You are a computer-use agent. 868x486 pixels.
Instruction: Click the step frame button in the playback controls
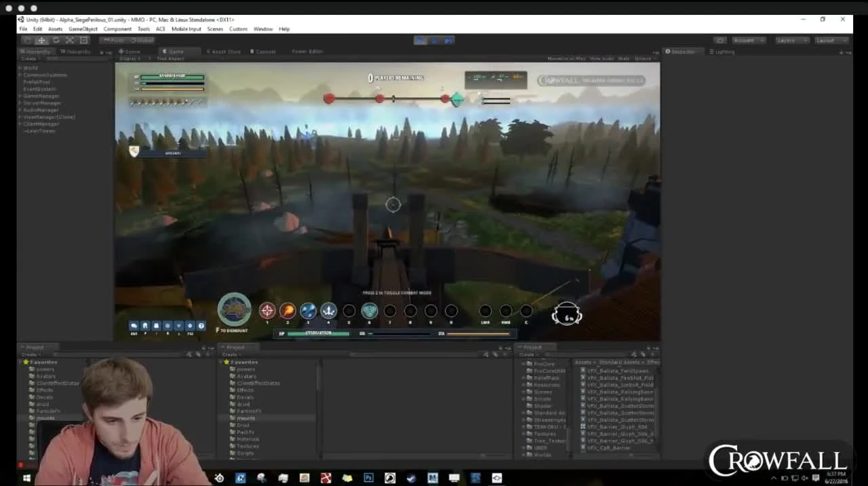[x=448, y=40]
